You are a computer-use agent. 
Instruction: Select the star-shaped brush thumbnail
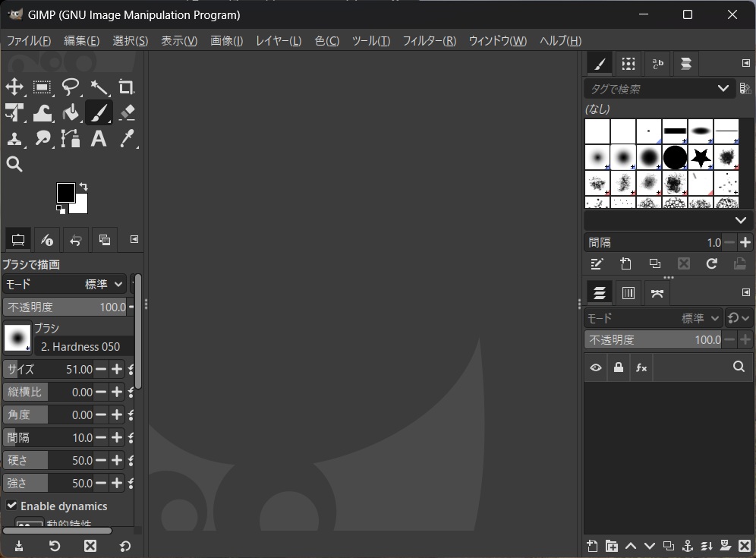point(701,157)
